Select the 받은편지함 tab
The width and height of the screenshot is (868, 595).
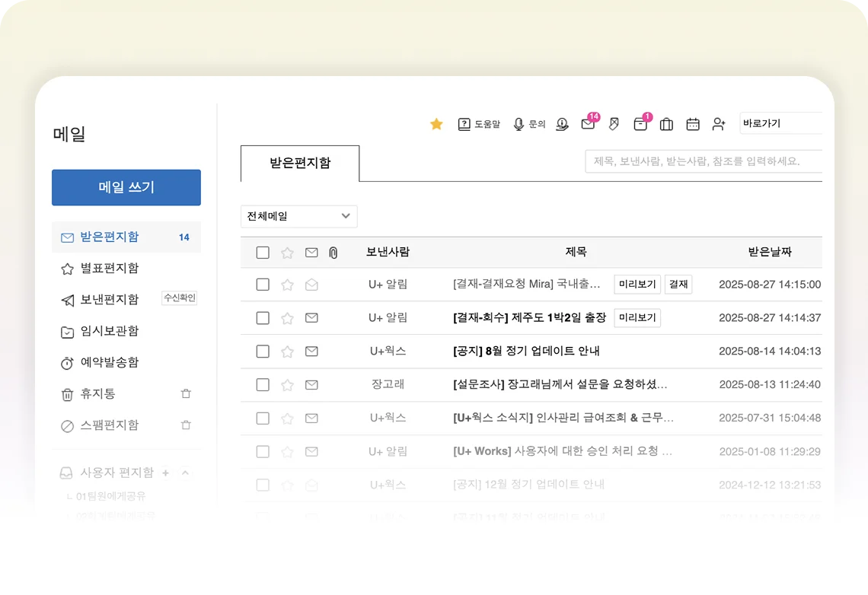click(x=300, y=163)
